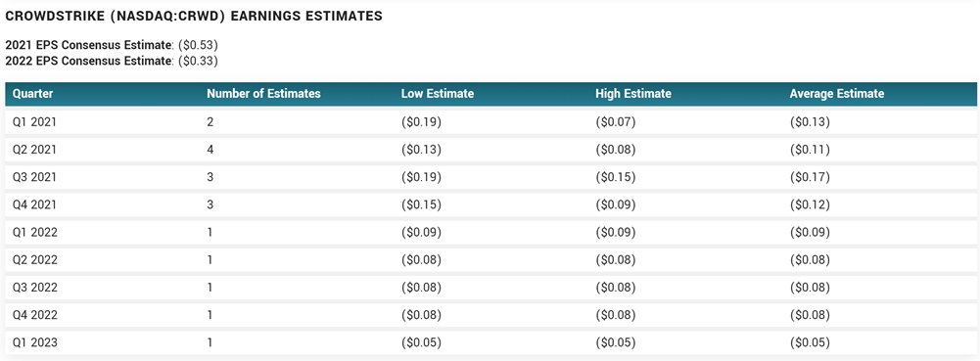Viewport: 980px width, 361px height.
Task: Click Q3 2021 average estimate ($0.17)
Action: pyautogui.click(x=810, y=177)
